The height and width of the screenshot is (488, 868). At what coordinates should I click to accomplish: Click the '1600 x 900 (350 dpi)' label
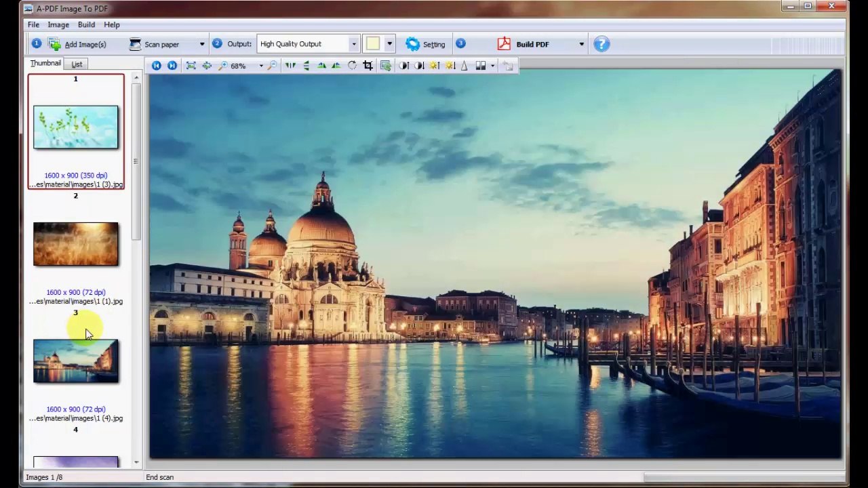75,176
